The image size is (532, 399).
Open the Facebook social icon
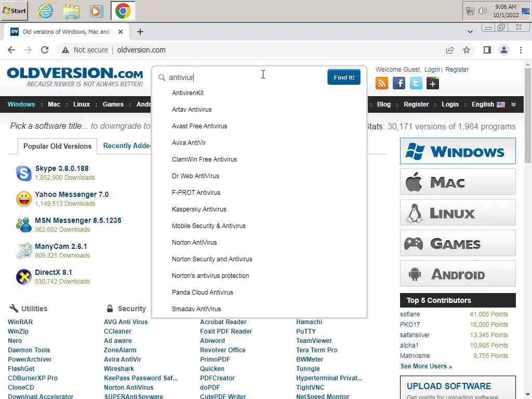[398, 83]
